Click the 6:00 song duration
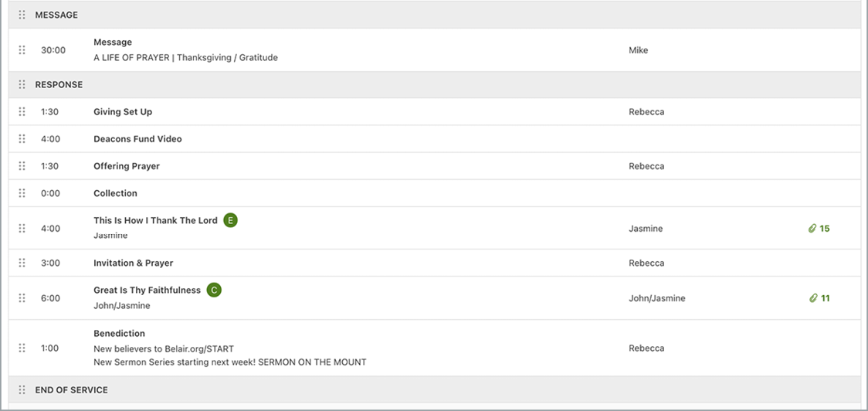This screenshot has width=868, height=411. click(x=50, y=298)
